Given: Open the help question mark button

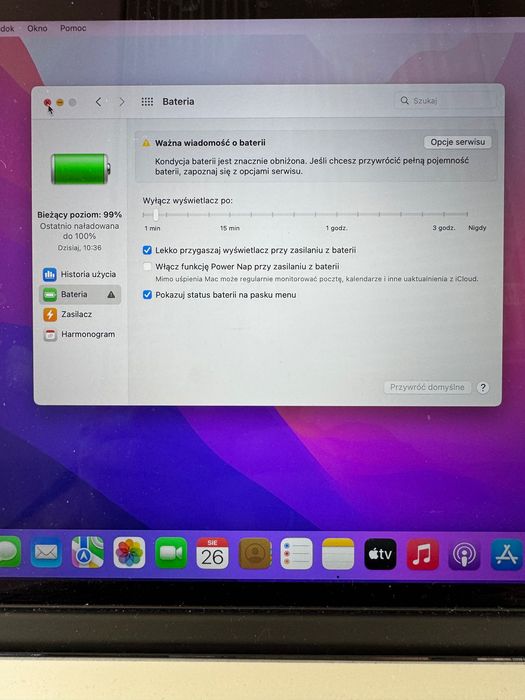Looking at the screenshot, I should point(483,388).
